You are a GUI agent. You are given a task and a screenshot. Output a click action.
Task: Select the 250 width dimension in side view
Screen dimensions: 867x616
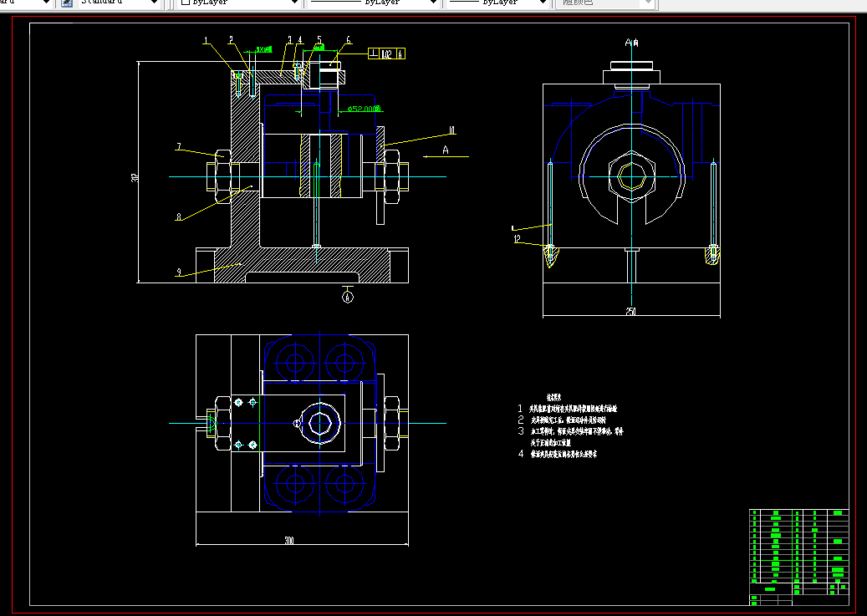631,311
